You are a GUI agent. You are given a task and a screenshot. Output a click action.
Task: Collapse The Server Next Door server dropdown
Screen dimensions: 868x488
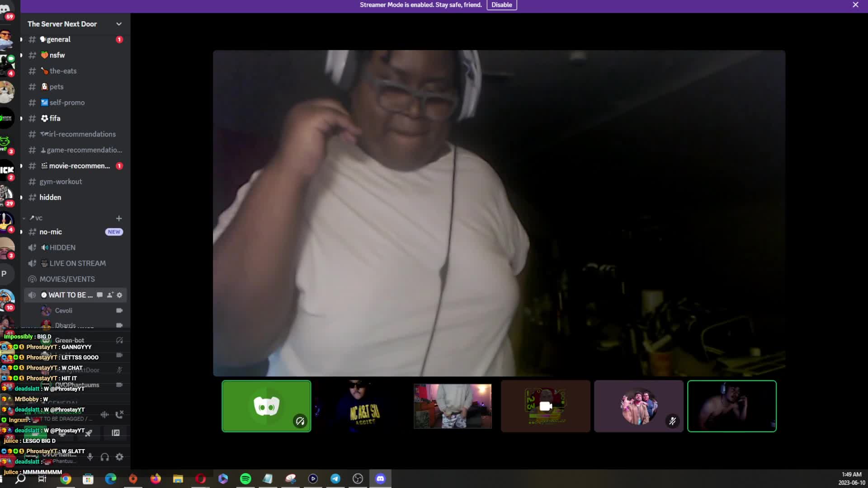click(119, 24)
